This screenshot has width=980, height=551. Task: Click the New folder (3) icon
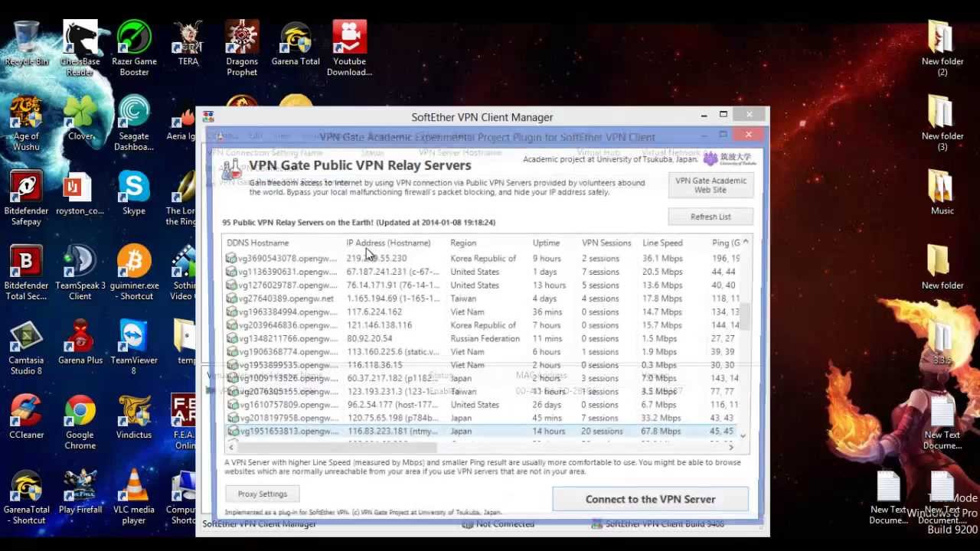pos(942,123)
